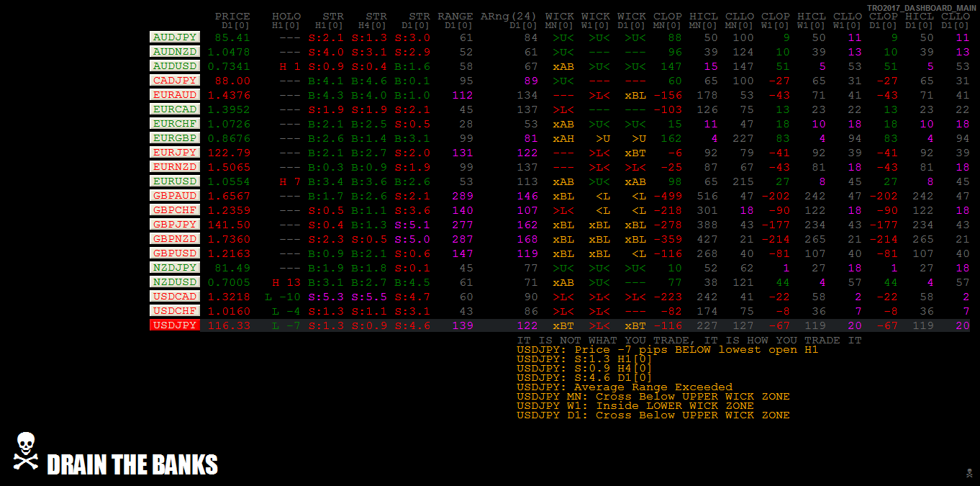Click the 'IT IS NOT WHAT YOU TRADE' motto line

(689, 340)
